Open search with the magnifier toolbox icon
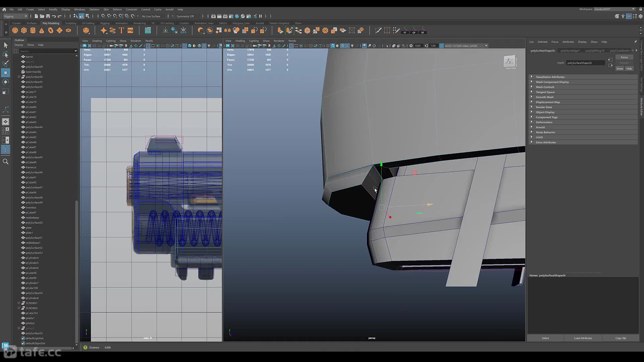The width and height of the screenshot is (644, 362). 6,162
